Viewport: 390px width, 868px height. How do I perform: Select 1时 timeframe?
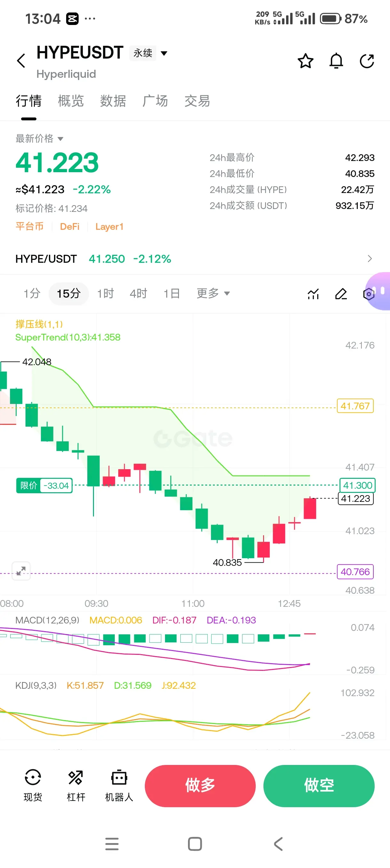[x=106, y=293]
